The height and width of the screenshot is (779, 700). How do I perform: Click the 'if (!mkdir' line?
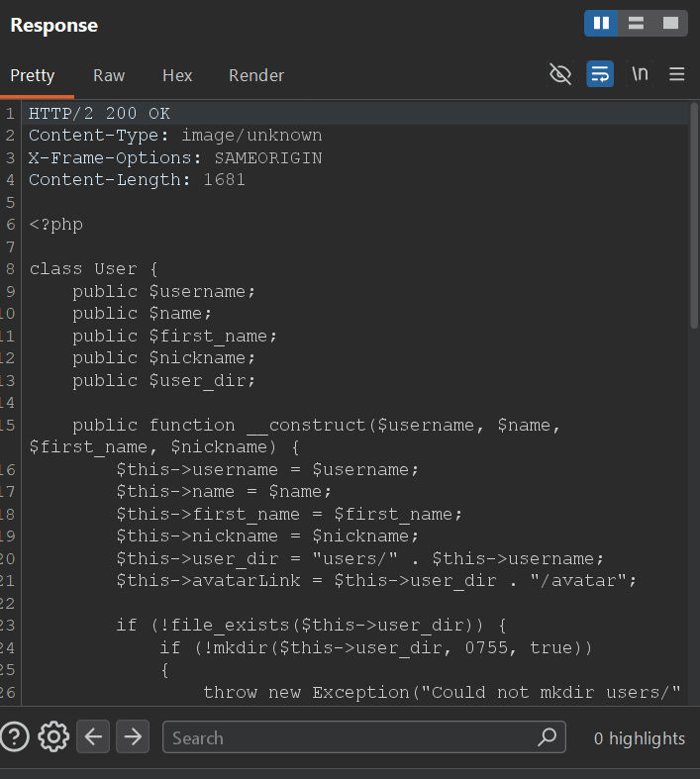point(376,647)
